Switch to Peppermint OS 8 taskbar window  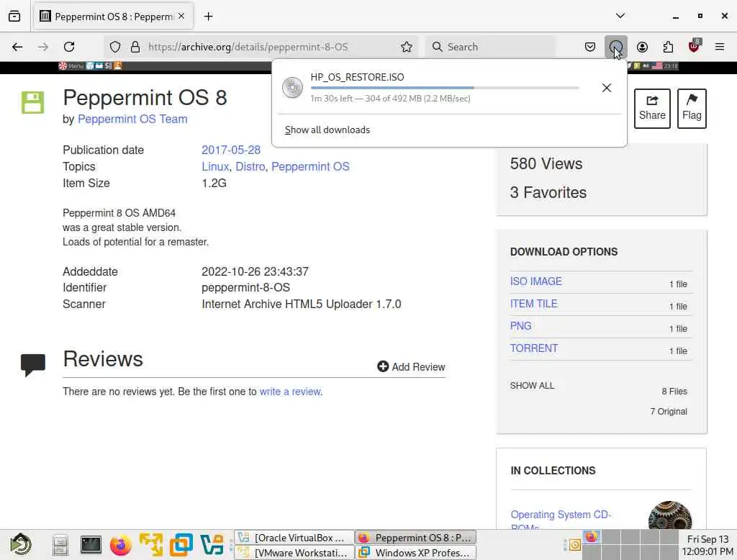click(x=416, y=538)
